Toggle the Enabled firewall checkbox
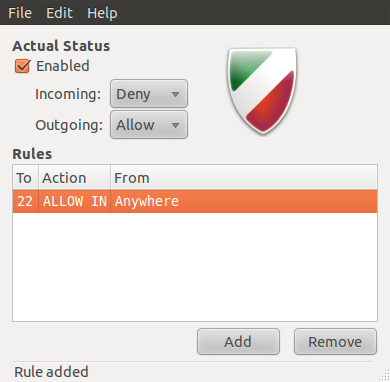This screenshot has height=382, width=390. tap(22, 66)
